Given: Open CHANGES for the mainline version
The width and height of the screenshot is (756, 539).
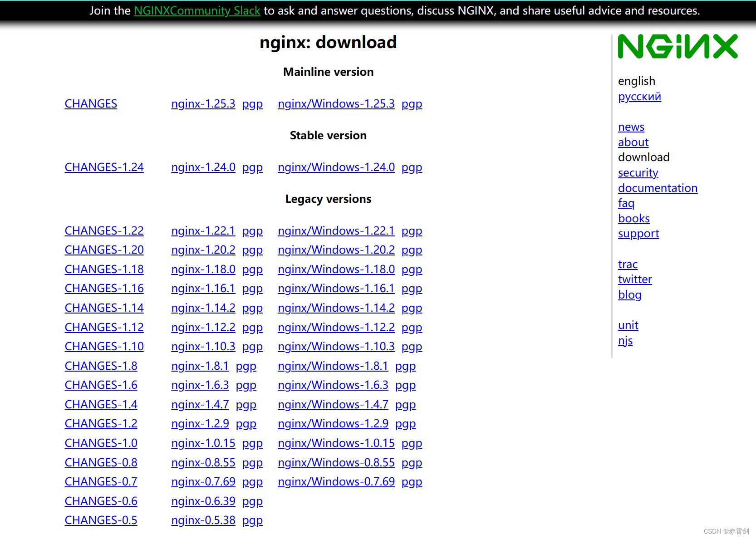Looking at the screenshot, I should 91,103.
